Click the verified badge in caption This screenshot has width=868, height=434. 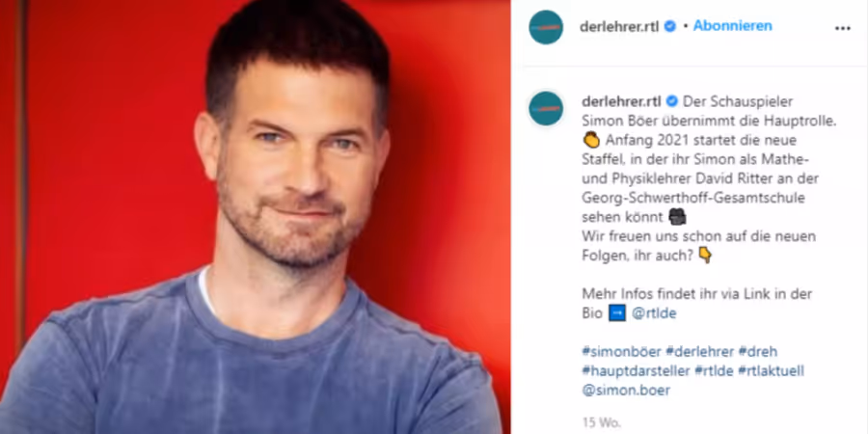click(672, 102)
